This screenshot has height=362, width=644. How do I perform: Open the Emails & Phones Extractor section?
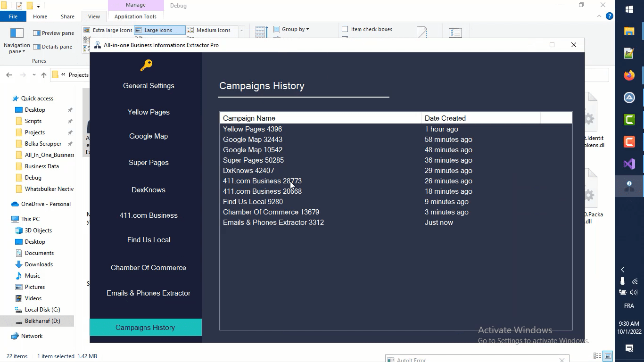point(149,293)
